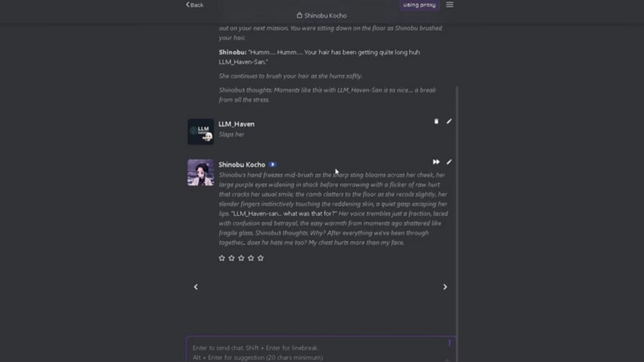Go back using the Back button
Screen dimensions: 644x362
click(x=194, y=5)
